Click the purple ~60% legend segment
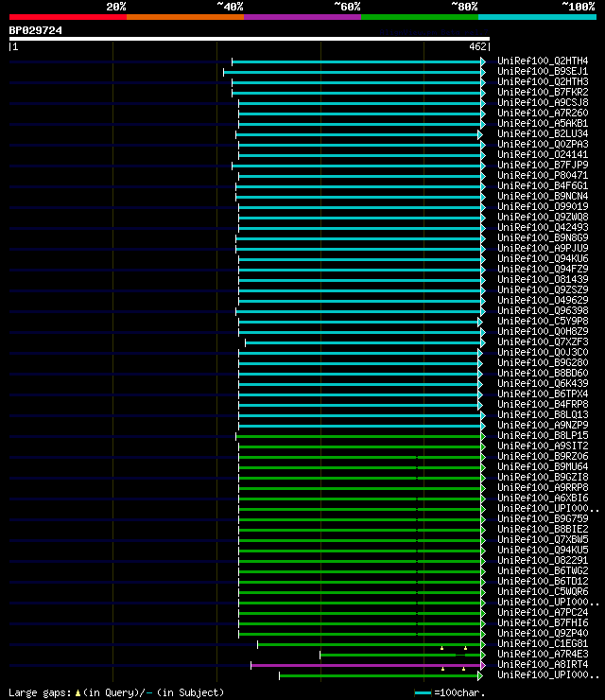The width and height of the screenshot is (605, 700). (x=302, y=17)
